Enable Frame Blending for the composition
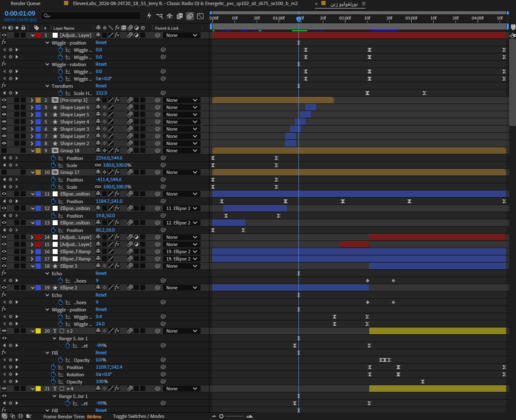This screenshot has height=420, width=516. pos(180,16)
